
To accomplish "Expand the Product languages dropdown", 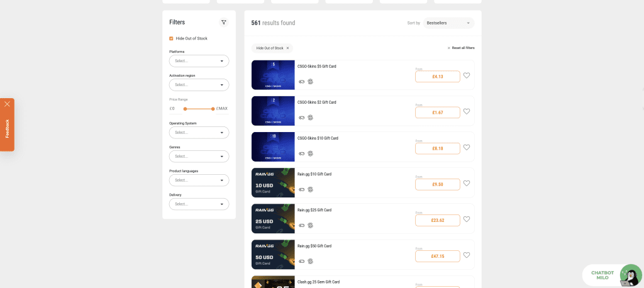I will pyautogui.click(x=199, y=180).
